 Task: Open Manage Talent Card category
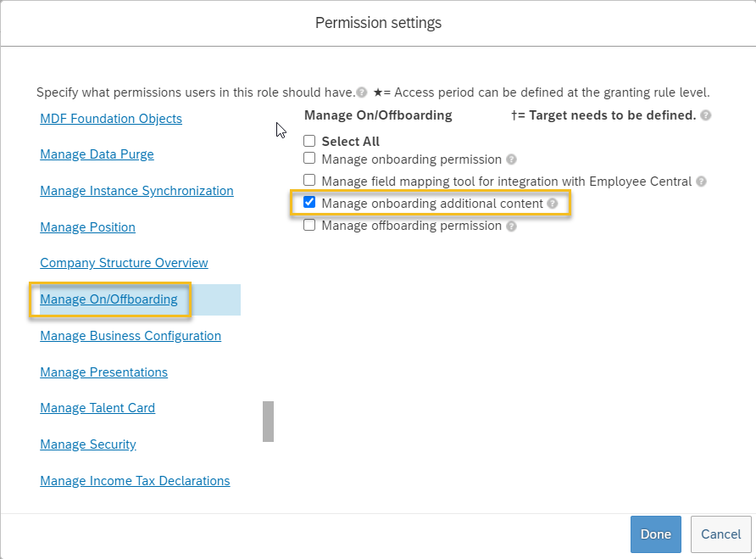pyautogui.click(x=97, y=408)
